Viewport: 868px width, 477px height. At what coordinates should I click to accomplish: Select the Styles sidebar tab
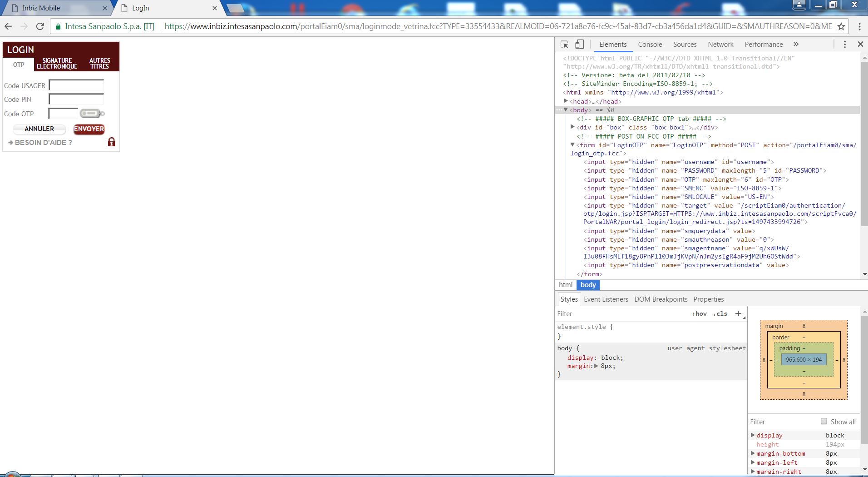569,299
